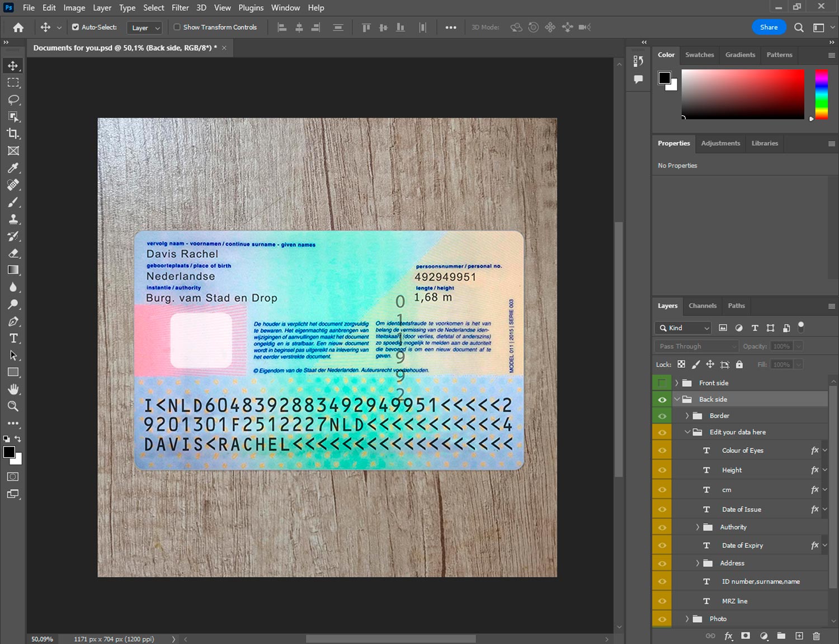839x644 pixels.
Task: Show the Front side layer group
Action: [662, 383]
